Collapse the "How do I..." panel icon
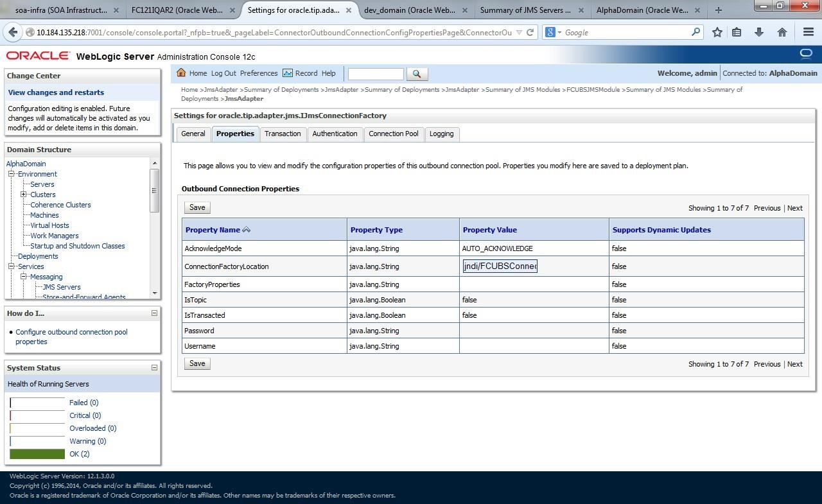Viewport: 822px width, 504px height. tap(154, 313)
